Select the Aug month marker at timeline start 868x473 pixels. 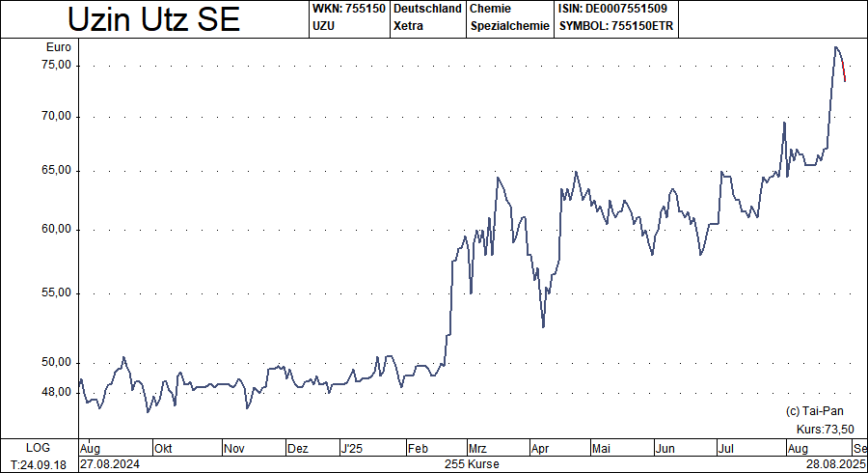click(x=91, y=449)
